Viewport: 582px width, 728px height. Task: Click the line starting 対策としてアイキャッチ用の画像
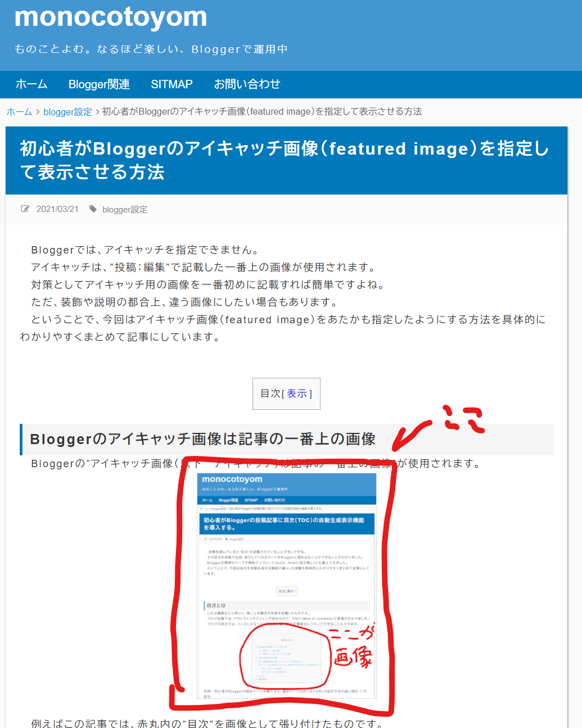coord(209,285)
